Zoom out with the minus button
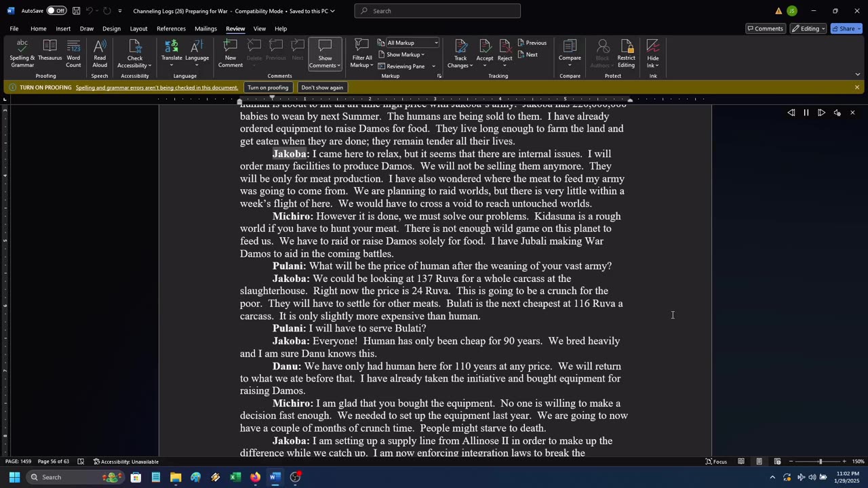 point(791,462)
